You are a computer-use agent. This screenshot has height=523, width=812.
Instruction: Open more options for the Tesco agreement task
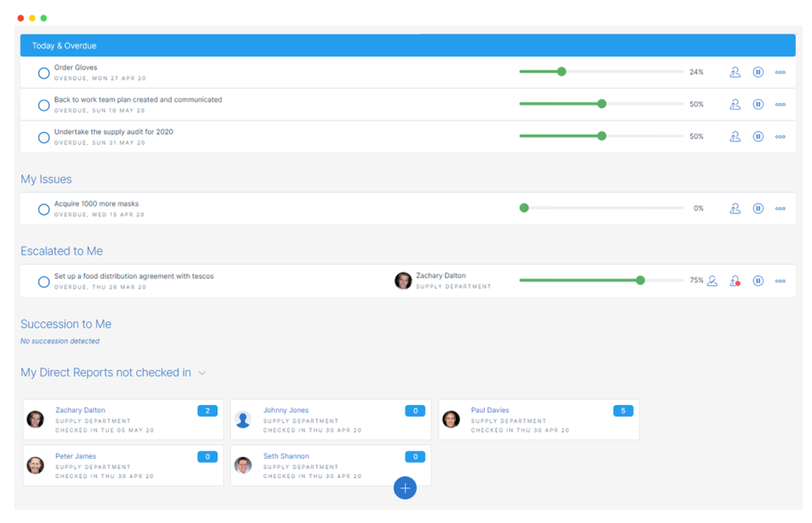tap(780, 280)
